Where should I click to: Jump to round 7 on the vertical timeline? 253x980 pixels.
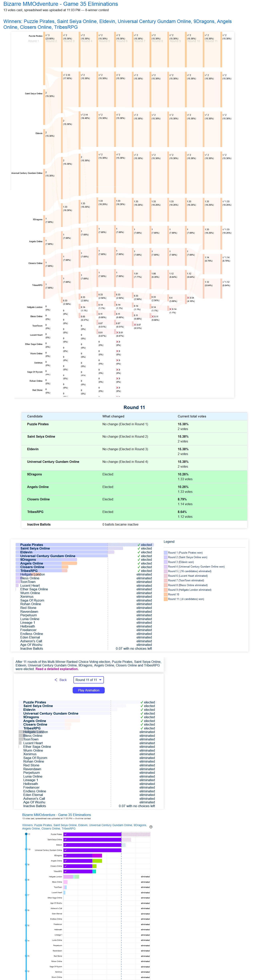(26, 895)
